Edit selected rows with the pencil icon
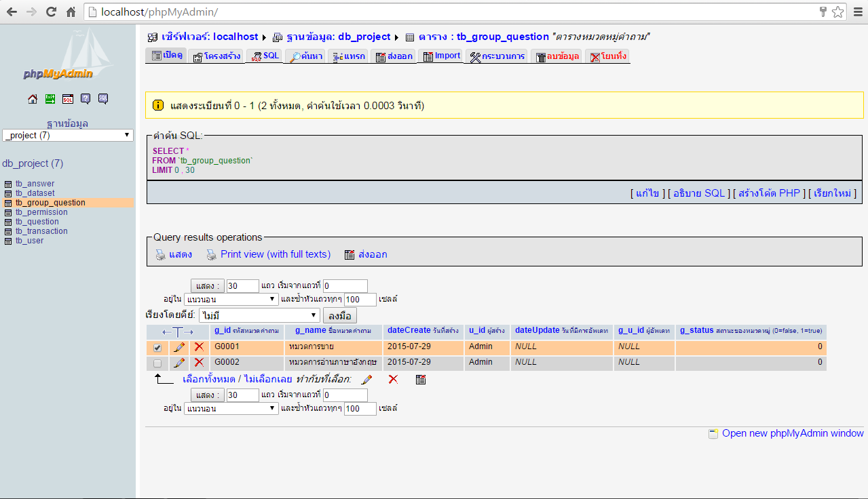Screen dimensions: 868x499 (x=367, y=380)
